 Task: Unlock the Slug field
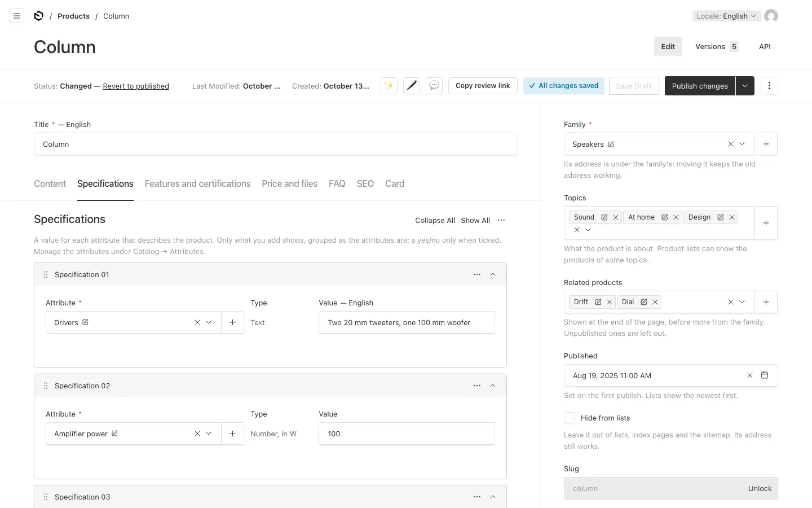pos(760,489)
